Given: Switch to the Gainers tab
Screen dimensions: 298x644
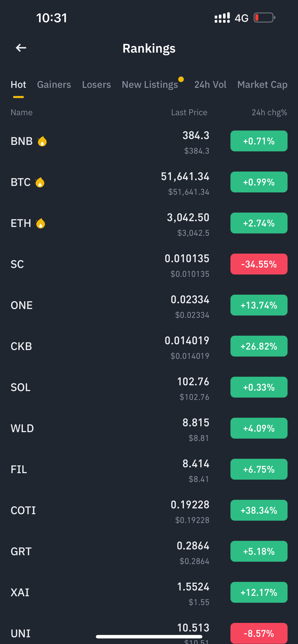Looking at the screenshot, I should click(54, 85).
